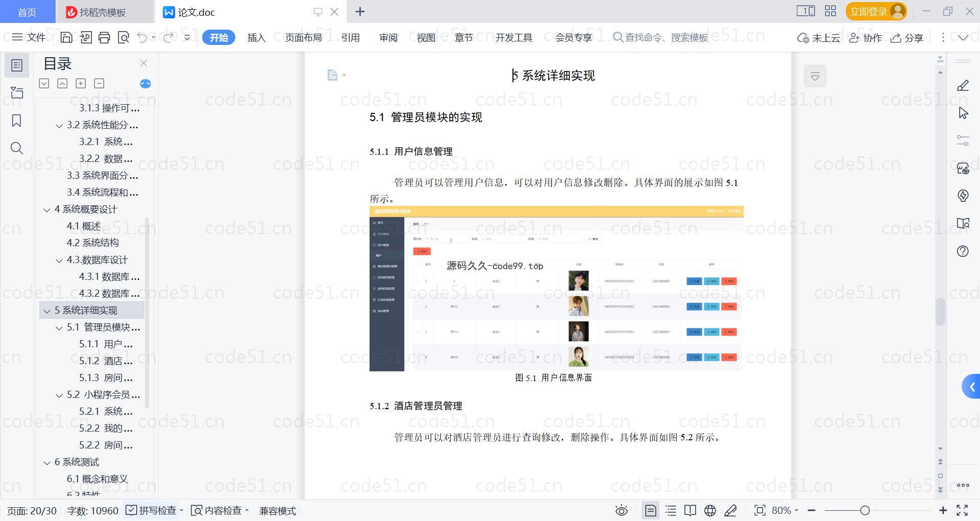Click the Save icon in toolbar
The width and height of the screenshot is (980, 521).
click(66, 37)
